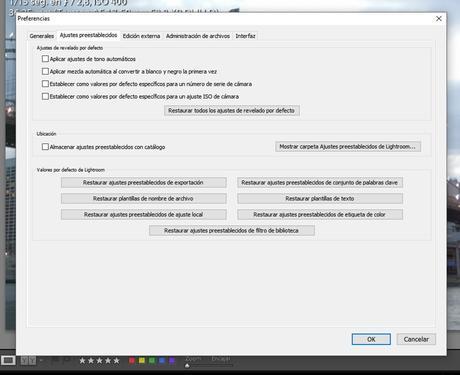Open the Edición externa tab
Image resolution: width=460 pixels, height=375 pixels.
coord(141,36)
